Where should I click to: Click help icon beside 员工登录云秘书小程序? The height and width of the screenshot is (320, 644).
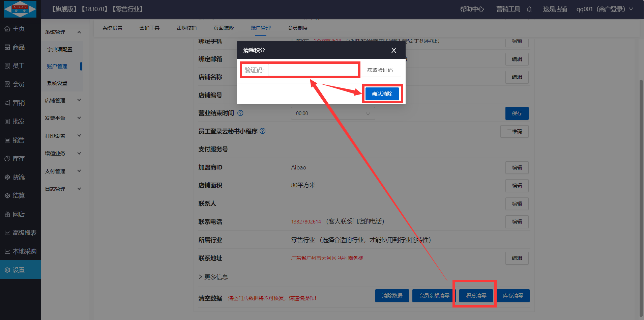pos(263,131)
